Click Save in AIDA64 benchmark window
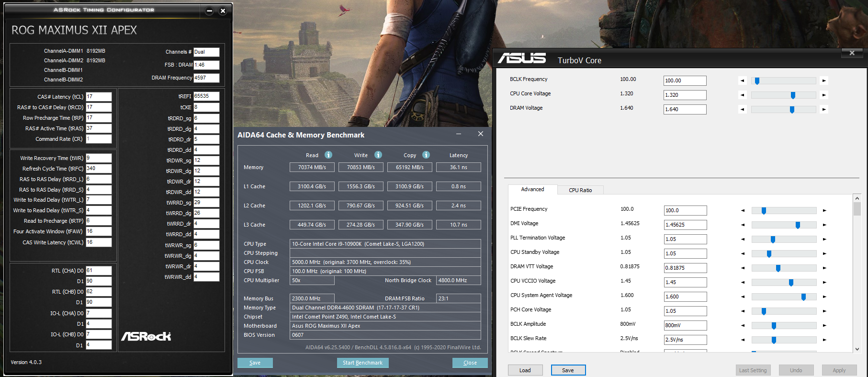 255,363
